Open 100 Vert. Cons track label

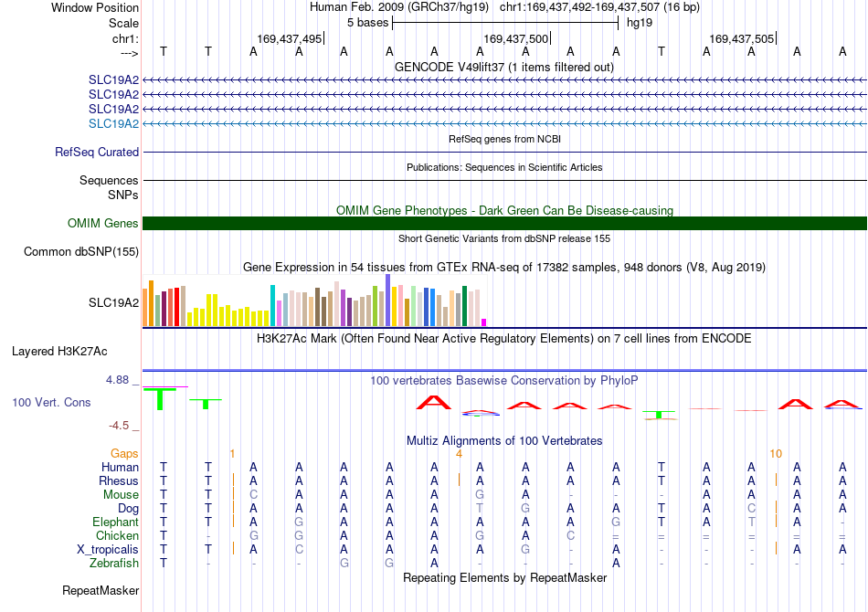coord(51,402)
